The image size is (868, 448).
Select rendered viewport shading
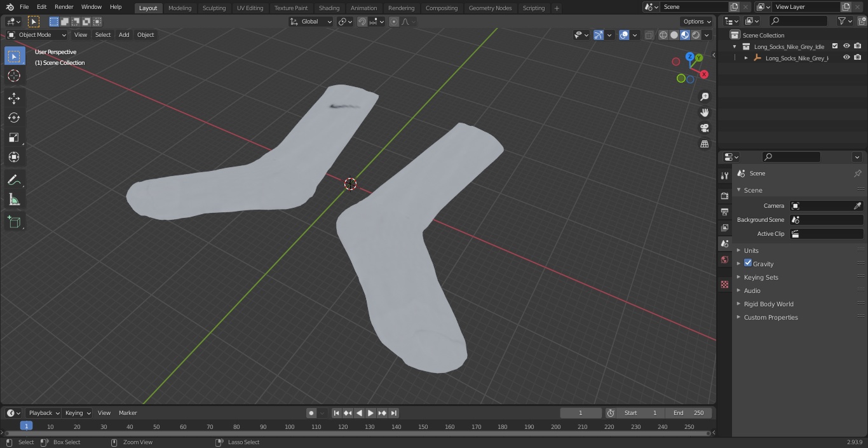(696, 35)
